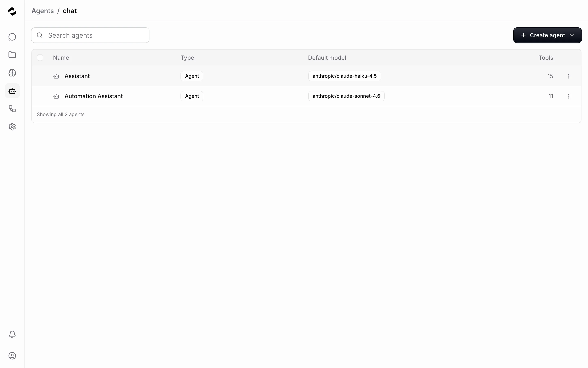
Task: Click the Type column header
Action: 187,58
